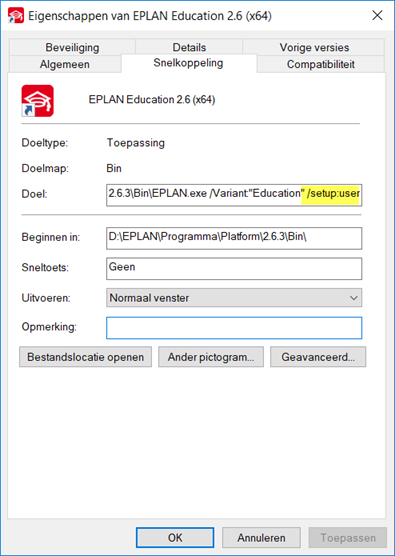Click the EPLAN icon in the title bar
Viewport: 395px width, 556px height.
coord(16,16)
